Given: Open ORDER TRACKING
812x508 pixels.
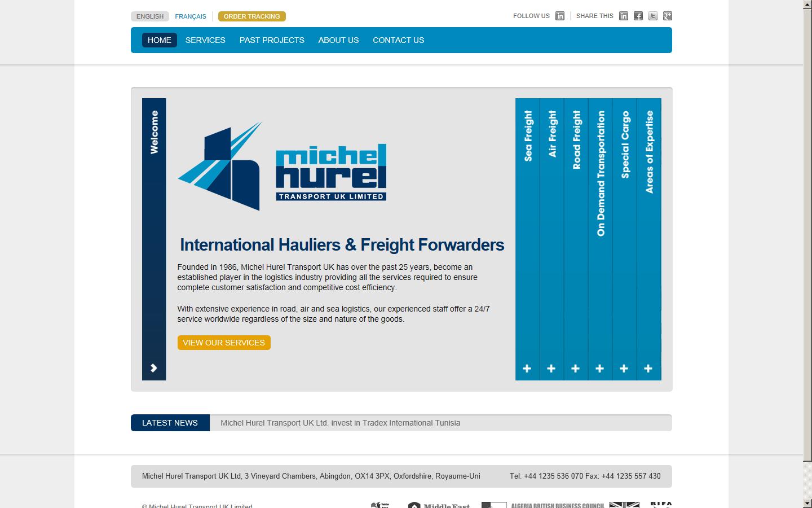Looking at the screenshot, I should tap(251, 16).
